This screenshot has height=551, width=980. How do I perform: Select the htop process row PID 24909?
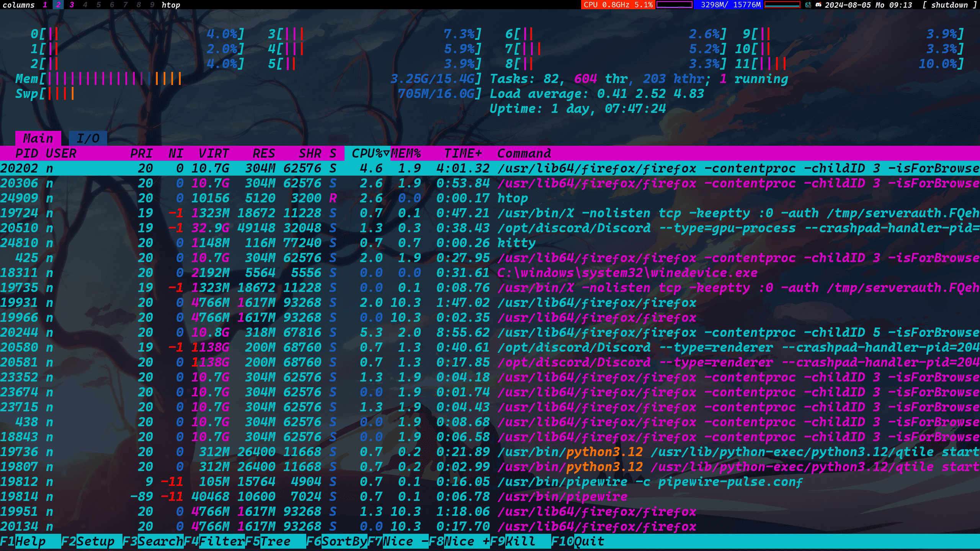(x=490, y=198)
